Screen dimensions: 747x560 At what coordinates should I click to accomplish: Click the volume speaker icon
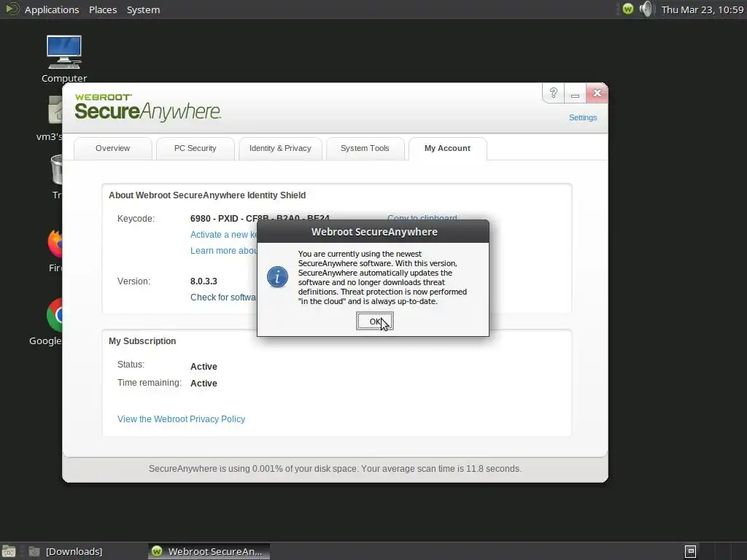tap(646, 9)
